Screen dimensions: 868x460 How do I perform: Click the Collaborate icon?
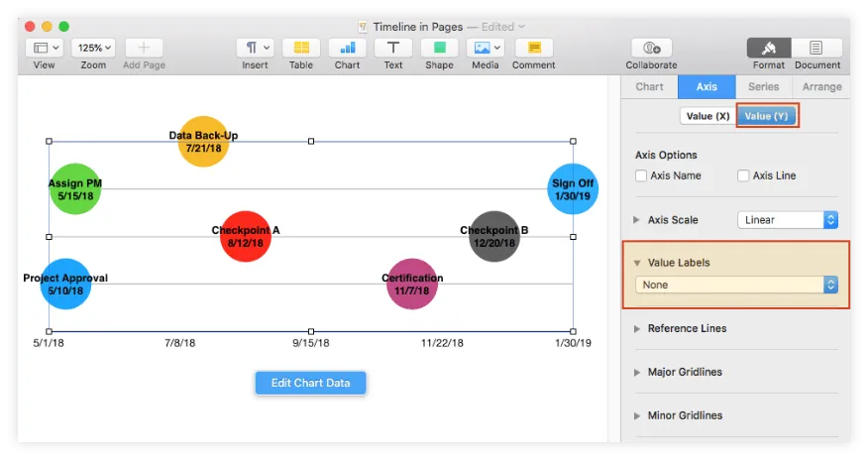pos(651,48)
